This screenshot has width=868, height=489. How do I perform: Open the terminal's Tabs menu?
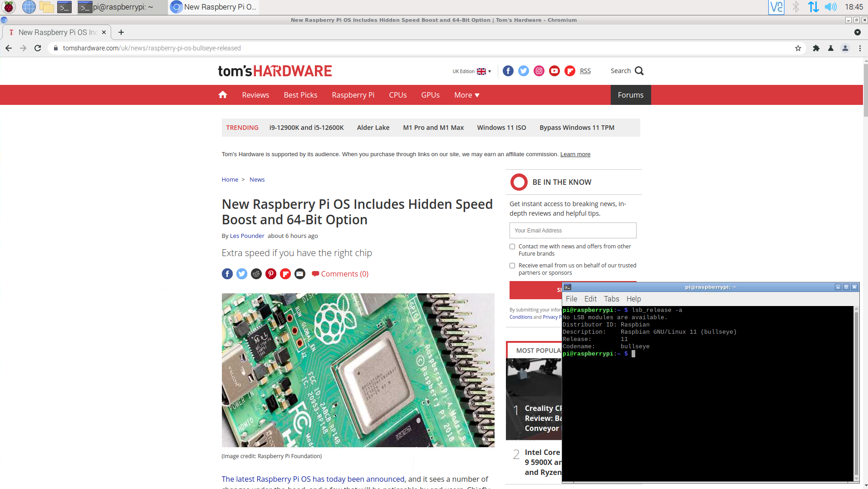(x=611, y=299)
